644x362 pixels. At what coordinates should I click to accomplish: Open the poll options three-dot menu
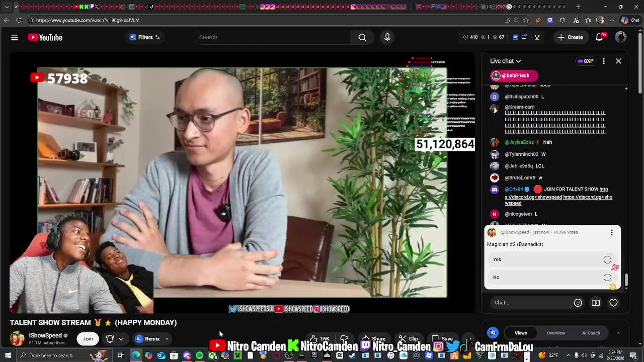[612, 232]
